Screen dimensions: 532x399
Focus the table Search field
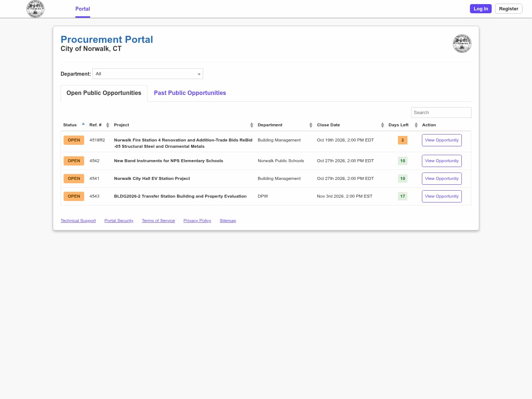pos(441,113)
